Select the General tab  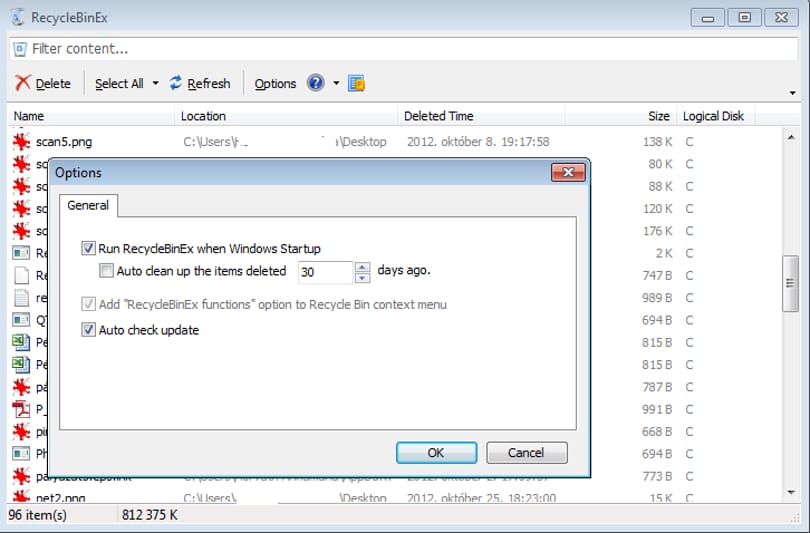(x=88, y=206)
